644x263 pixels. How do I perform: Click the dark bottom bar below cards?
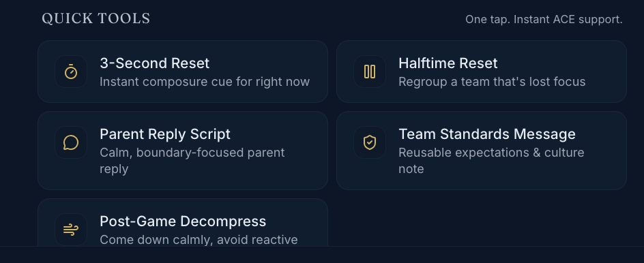pos(322,255)
